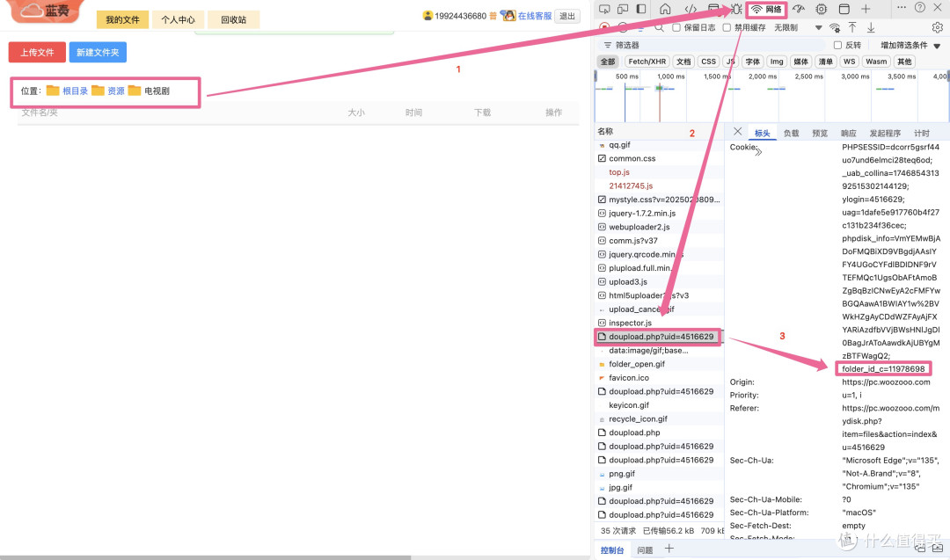Switch to 问题 drawer tab

[x=646, y=549]
